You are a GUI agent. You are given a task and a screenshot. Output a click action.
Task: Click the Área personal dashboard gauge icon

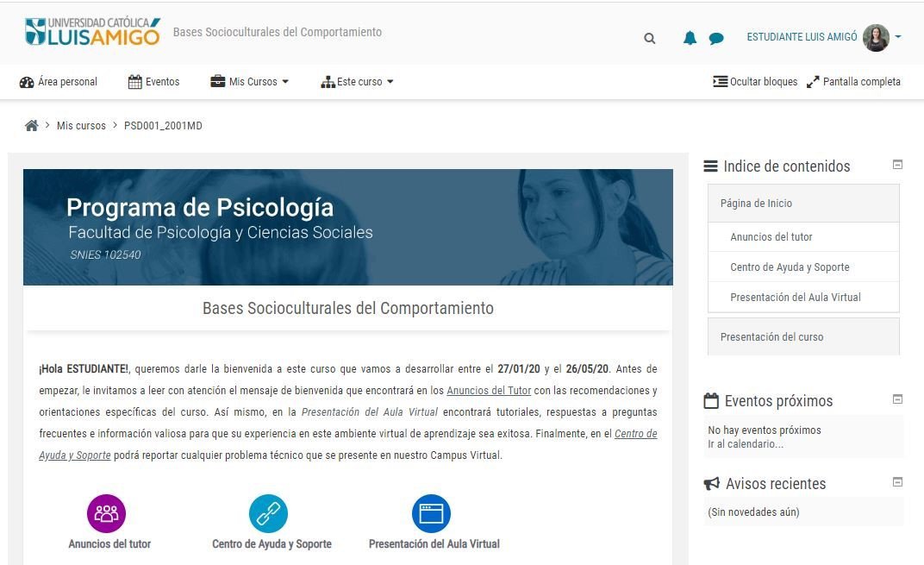pos(27,82)
